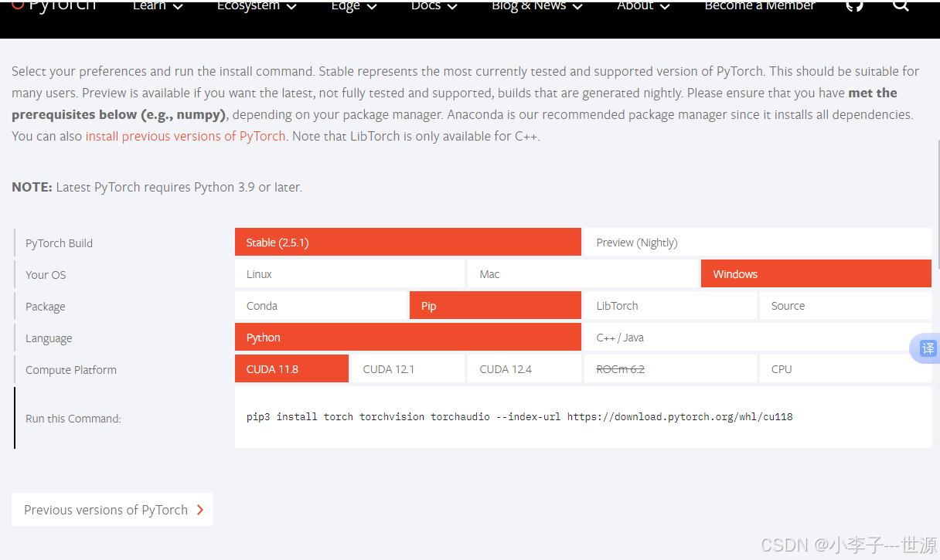Open the Learn dropdown menu
The image size is (940, 560).
158,5
